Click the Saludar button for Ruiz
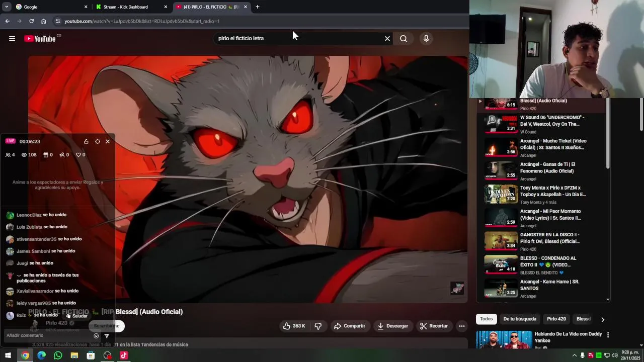The height and width of the screenshot is (362, 644). 77,316
